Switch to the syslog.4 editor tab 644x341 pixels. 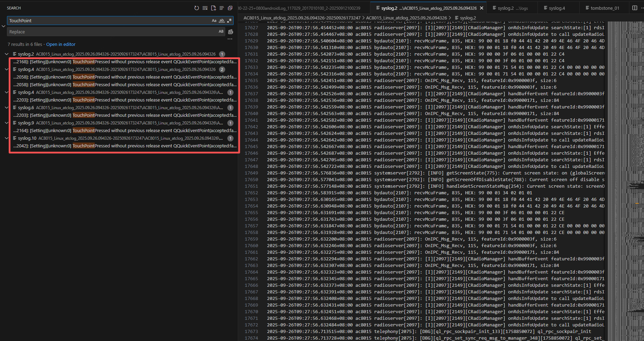(557, 8)
